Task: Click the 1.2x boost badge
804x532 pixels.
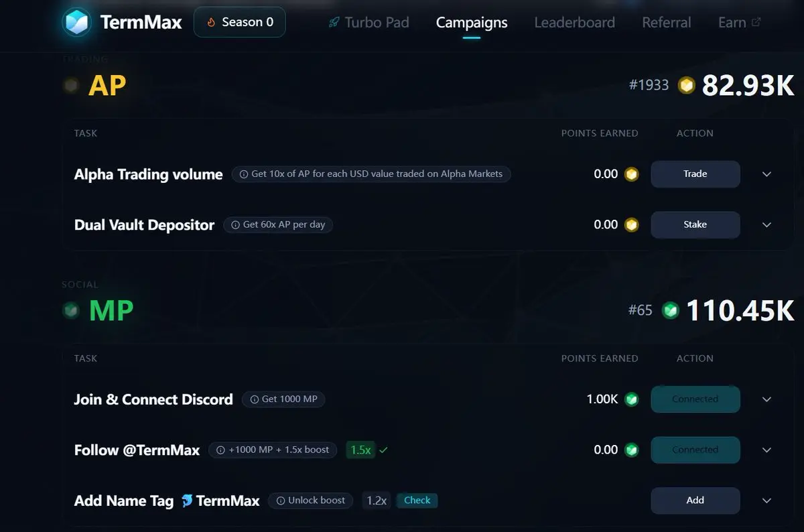Action: [x=376, y=501]
